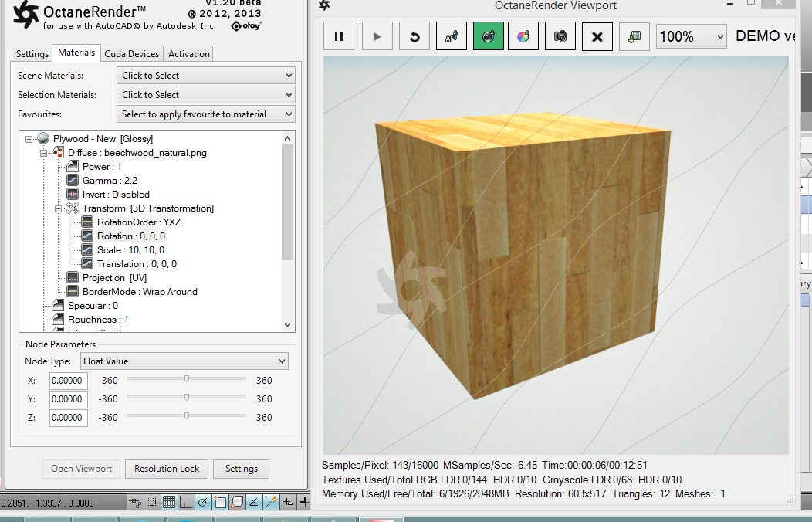
Task: Click the BorderMode node icon
Action: pos(73,292)
